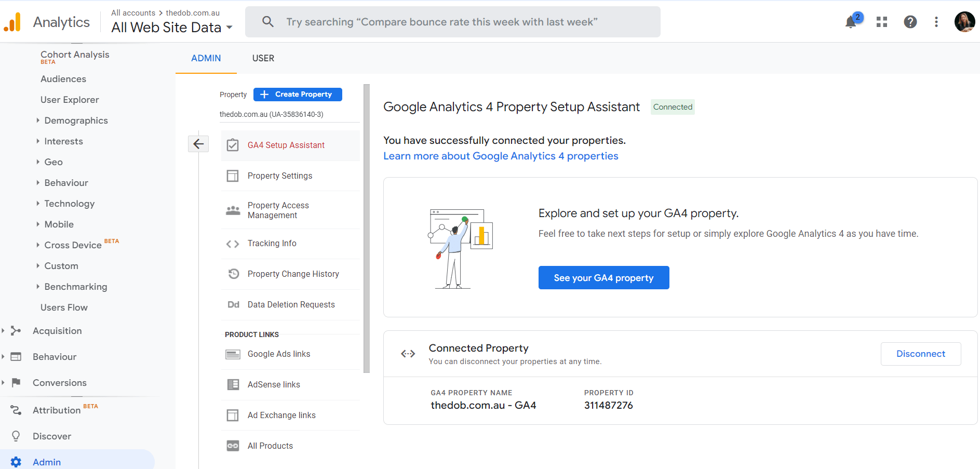The height and width of the screenshot is (469, 980).
Task: Click the Connected Property arrows icon
Action: 408,354
